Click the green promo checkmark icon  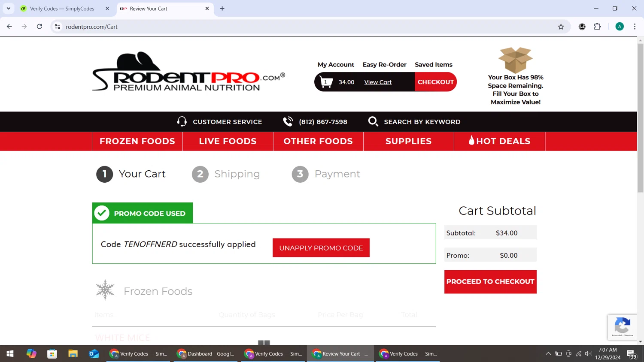tap(102, 213)
